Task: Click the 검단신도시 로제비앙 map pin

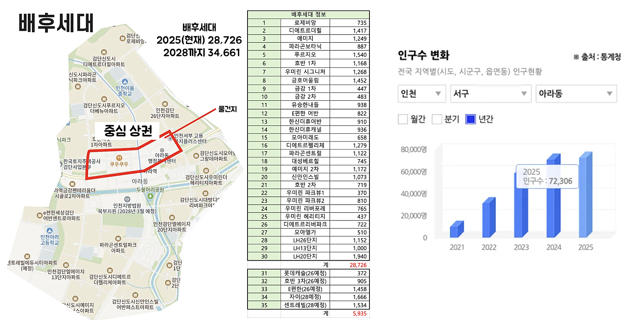Action: pos(122,38)
